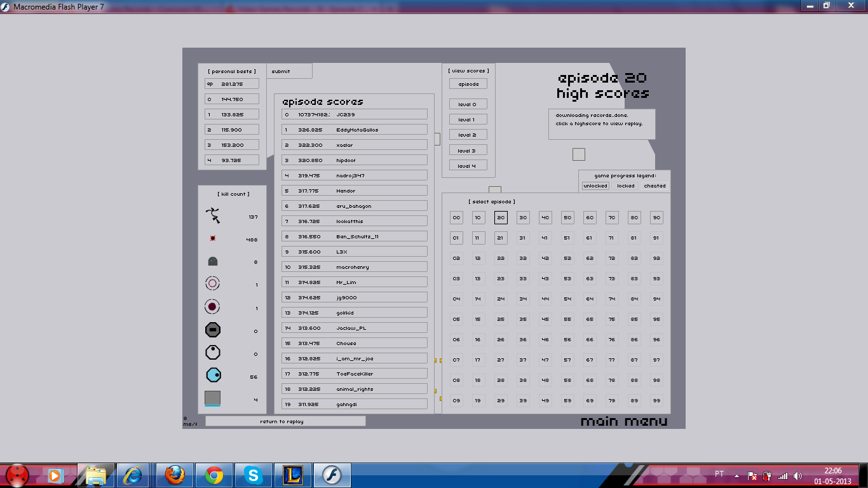View scores for level 0
868x488 pixels.
click(x=468, y=104)
